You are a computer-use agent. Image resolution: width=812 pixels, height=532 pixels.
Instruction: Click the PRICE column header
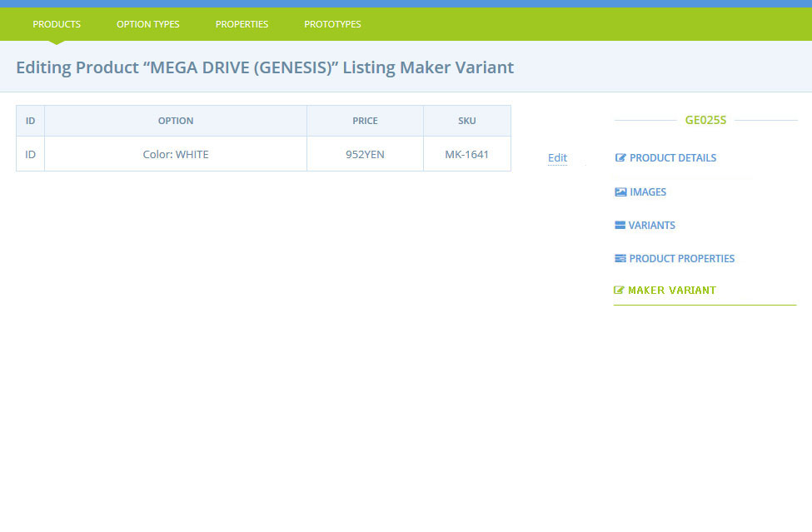[365, 121]
